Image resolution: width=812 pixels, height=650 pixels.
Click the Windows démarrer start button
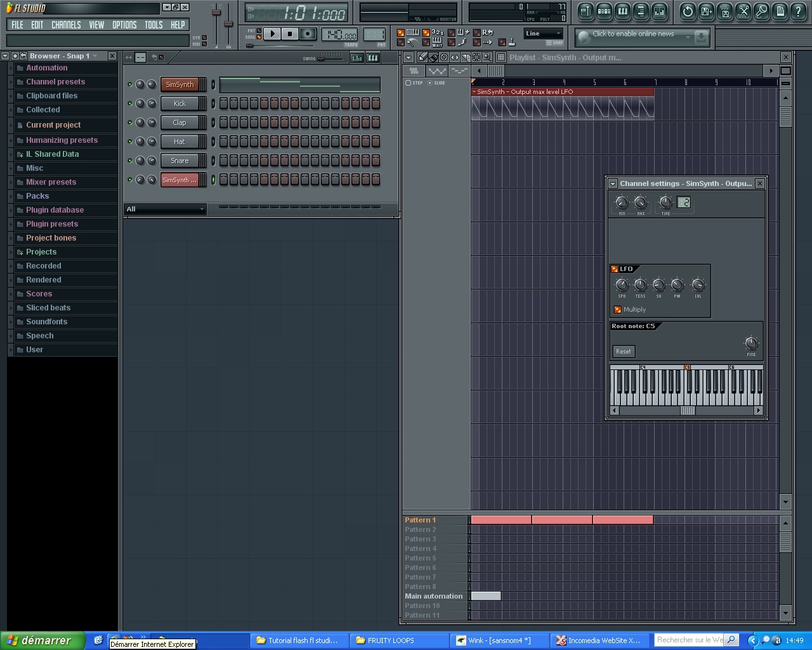click(x=43, y=640)
